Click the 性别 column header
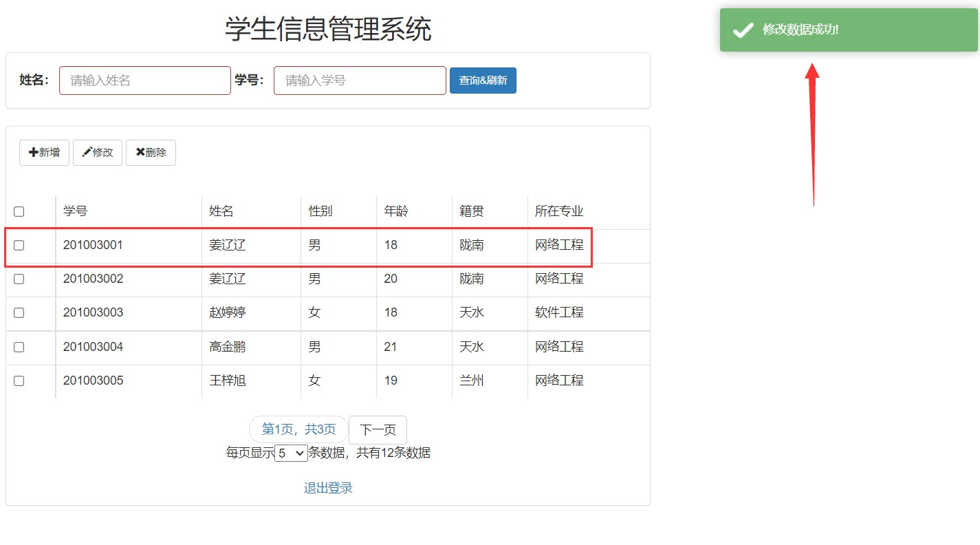This screenshot has width=980, height=545. tap(320, 211)
